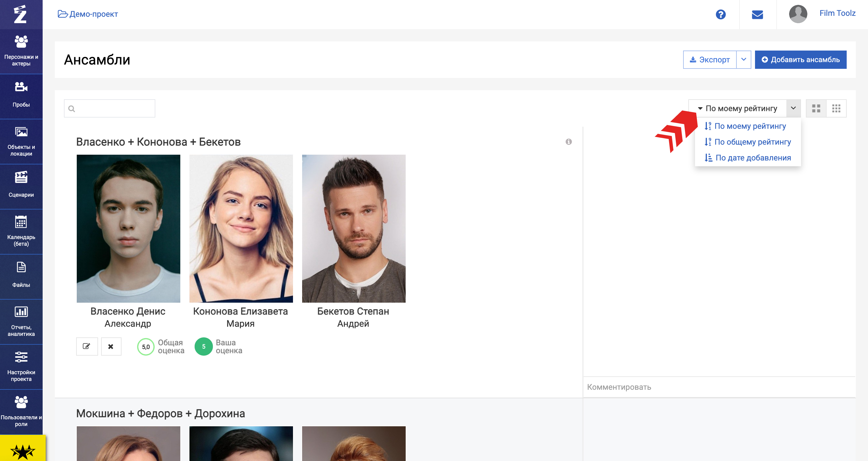Click the ensemble search field
Screen dimensions: 868x461
(x=110, y=108)
